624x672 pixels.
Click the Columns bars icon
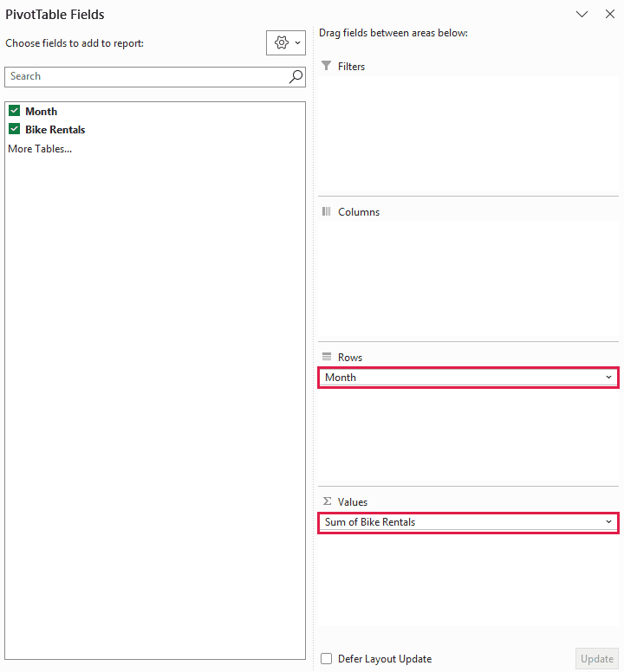(x=327, y=211)
